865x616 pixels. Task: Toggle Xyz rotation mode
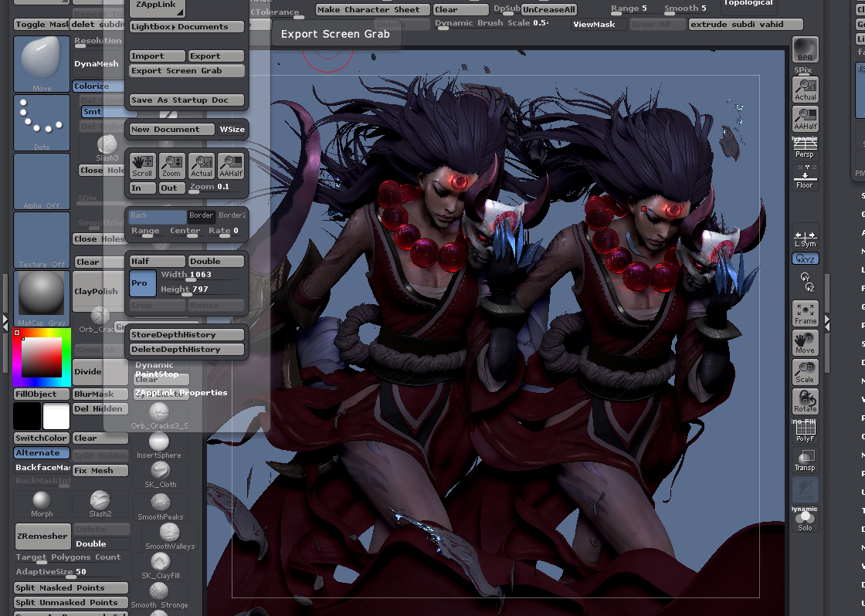point(805,259)
